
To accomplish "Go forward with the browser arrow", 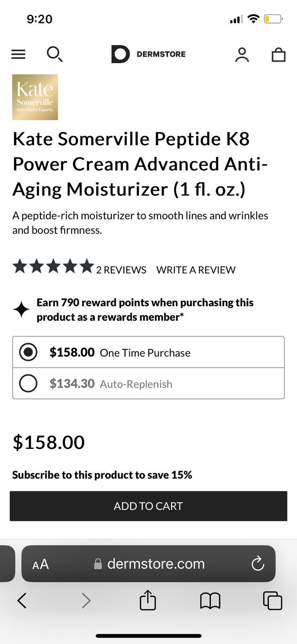I will [86, 601].
